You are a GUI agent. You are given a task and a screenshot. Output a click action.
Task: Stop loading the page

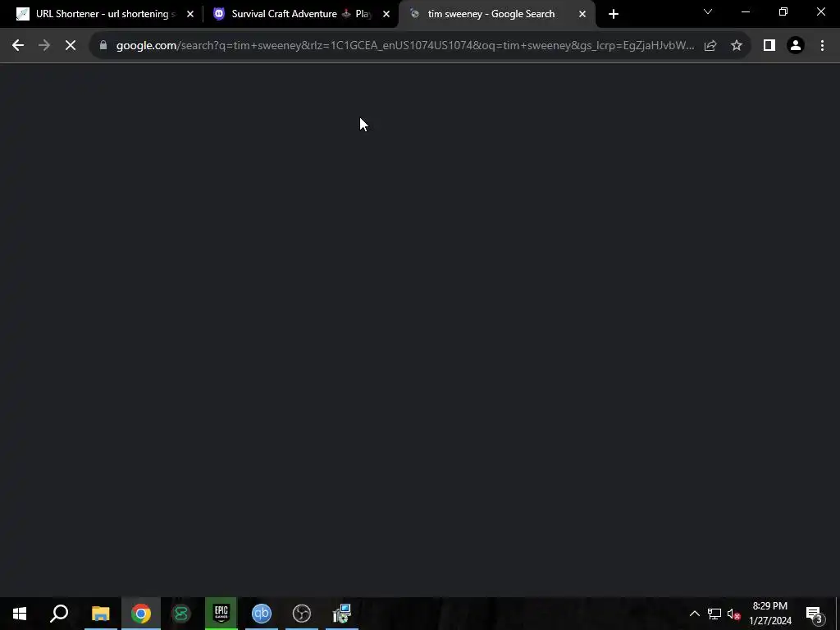pos(71,46)
